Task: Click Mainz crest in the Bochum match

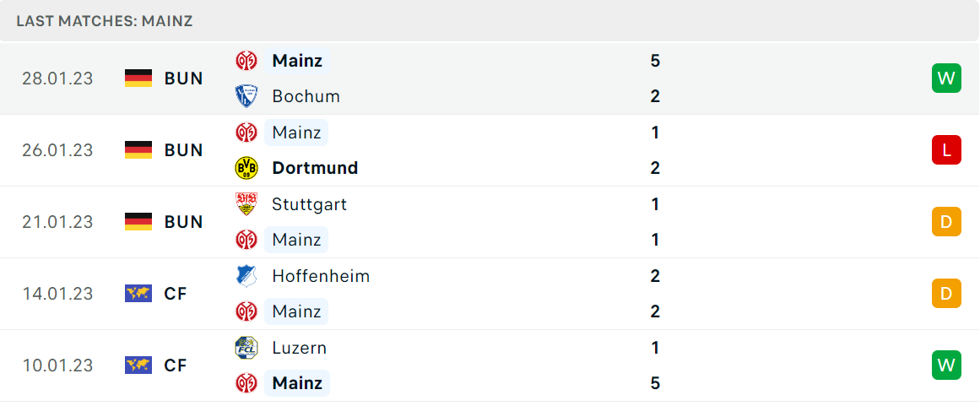Action: [x=246, y=61]
